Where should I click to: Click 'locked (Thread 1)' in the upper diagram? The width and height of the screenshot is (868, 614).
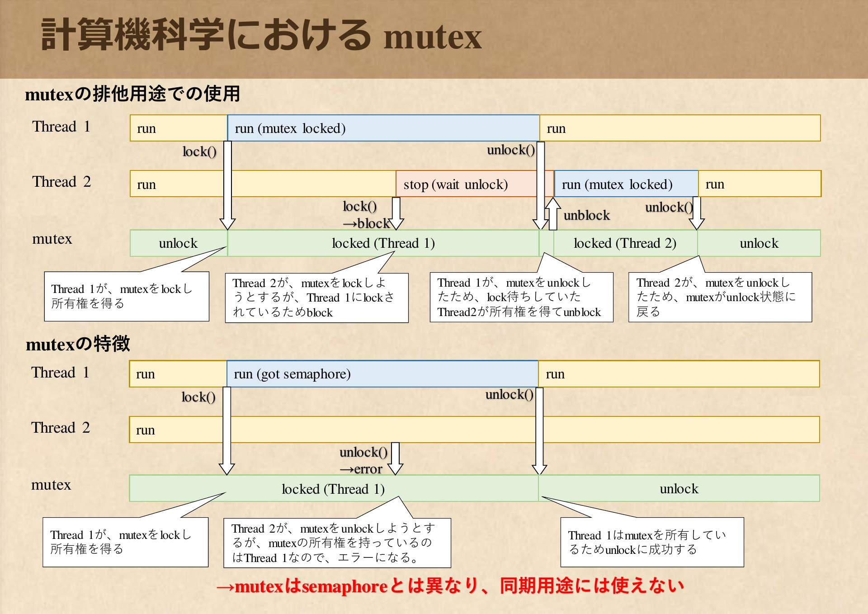(x=383, y=243)
